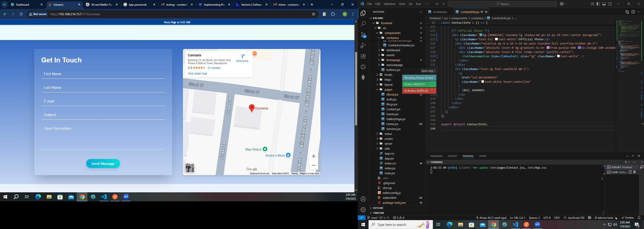The width and height of the screenshot is (644, 229).
Task: Click Report a map error link
Action: [309, 174]
